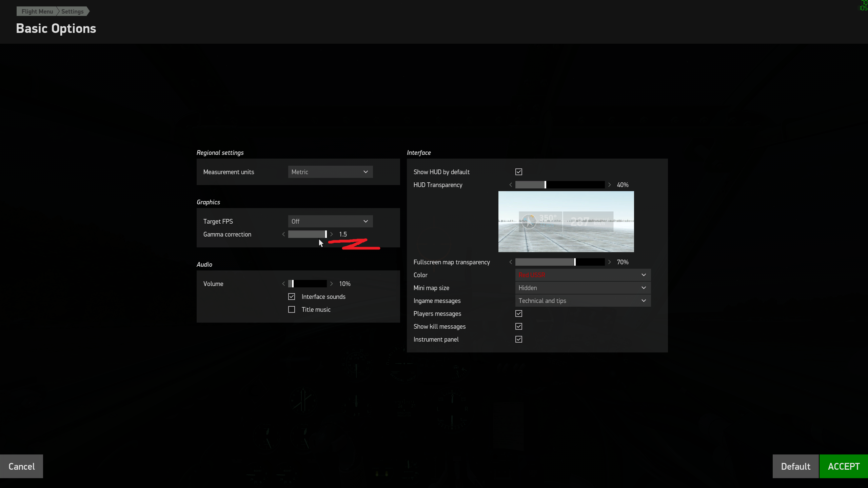
Task: Click the Cancel button
Action: [21, 467]
